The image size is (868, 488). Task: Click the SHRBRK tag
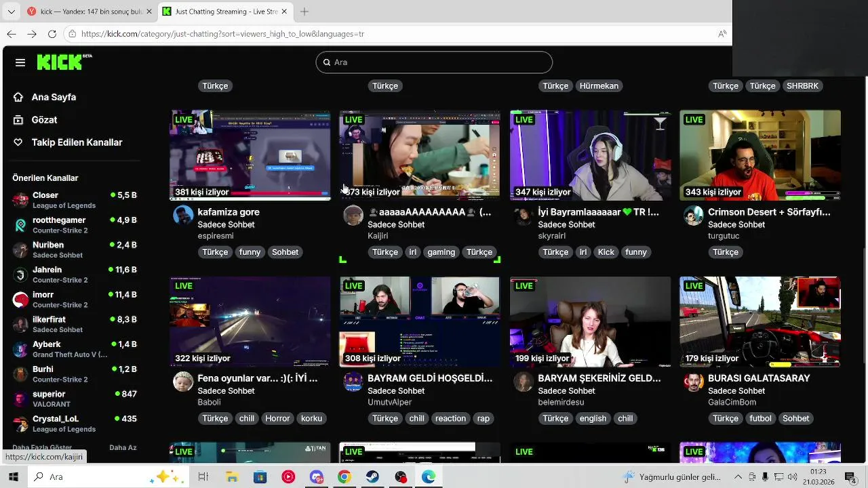[802, 86]
